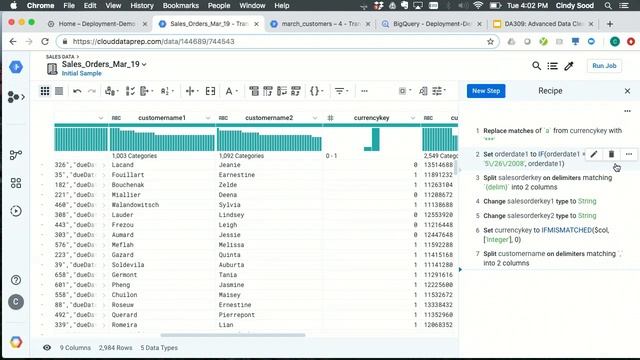Click the Run Job button
The image size is (640, 360).
point(604,66)
